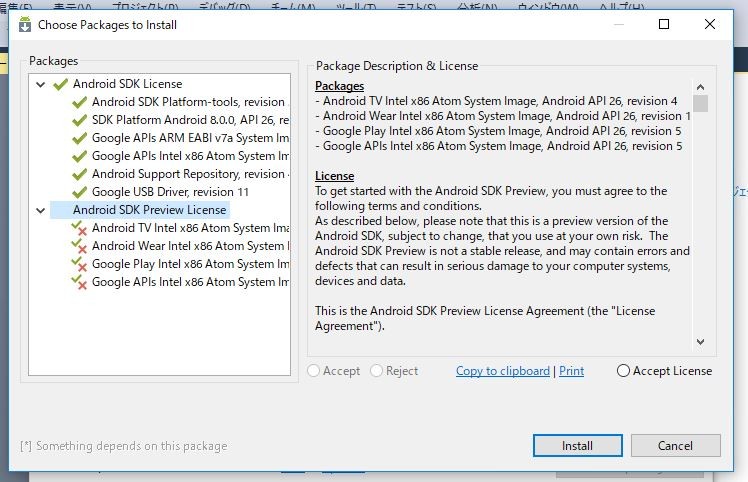Click check icon beside Google USB Driver
The width and height of the screenshot is (748, 482).
coord(79,192)
